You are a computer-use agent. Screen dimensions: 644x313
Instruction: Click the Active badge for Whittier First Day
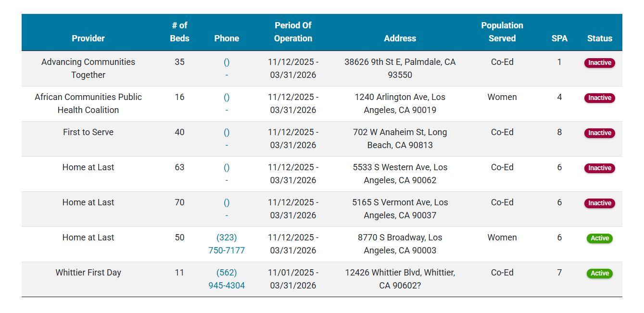599,273
